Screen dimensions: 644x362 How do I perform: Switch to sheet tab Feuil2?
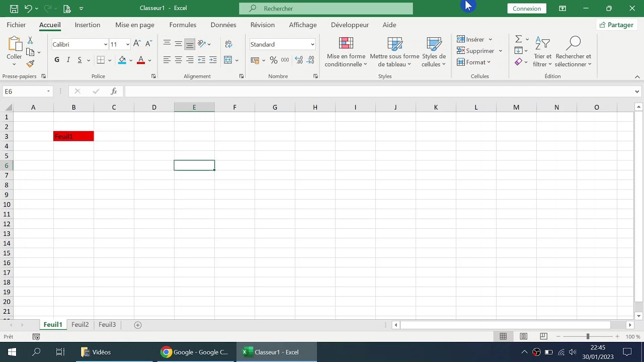pyautogui.click(x=80, y=325)
